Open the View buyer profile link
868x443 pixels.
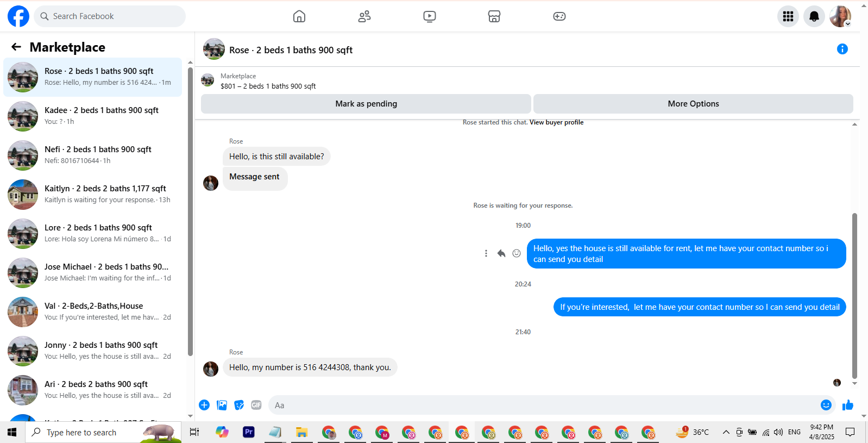click(556, 122)
